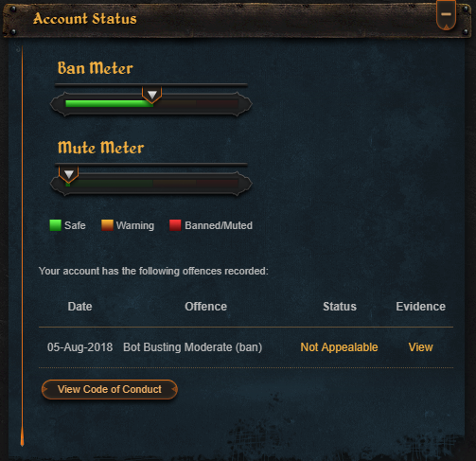This screenshot has height=461, width=476.
Task: Click the Mute Meter bar track
Action: coord(151,184)
